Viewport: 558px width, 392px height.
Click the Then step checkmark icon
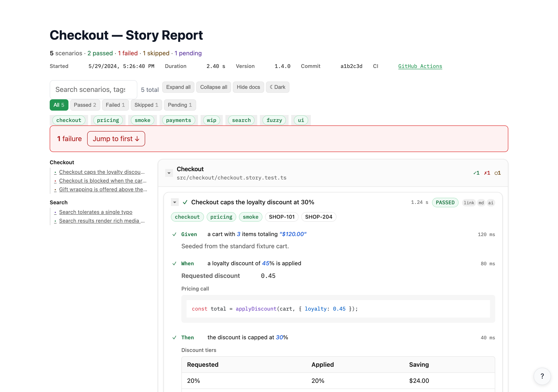pos(174,338)
